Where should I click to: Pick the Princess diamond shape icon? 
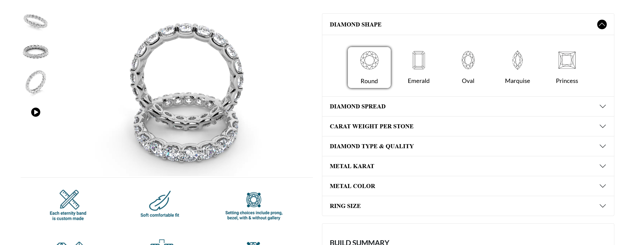pyautogui.click(x=567, y=60)
